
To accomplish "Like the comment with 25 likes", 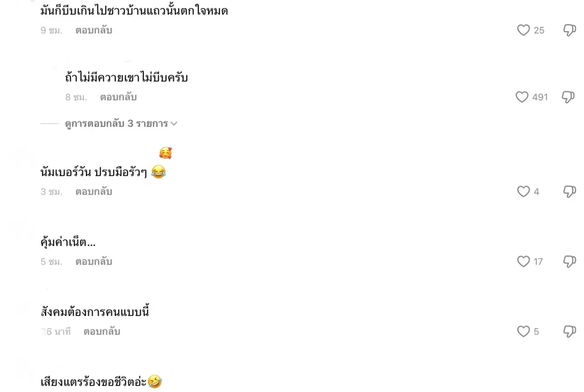I will 523,31.
